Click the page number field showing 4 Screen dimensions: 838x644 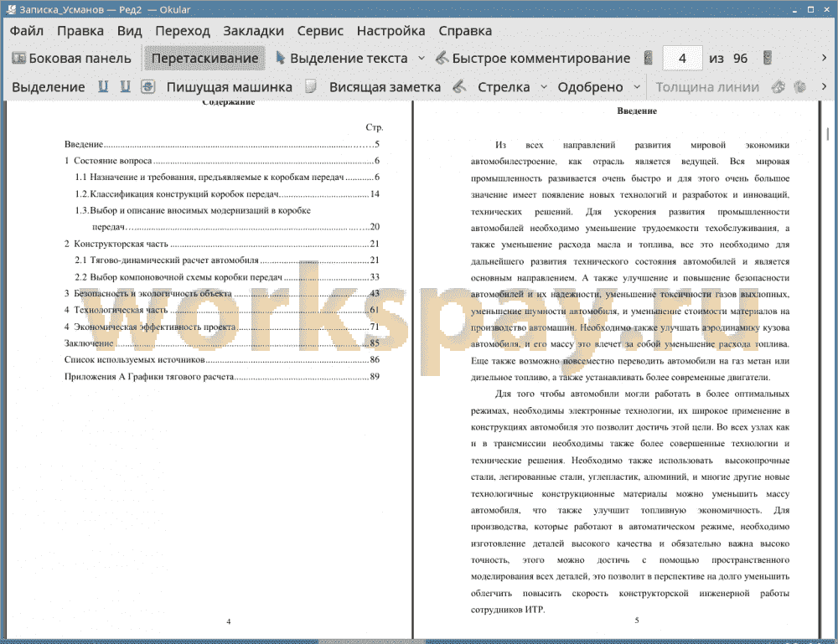click(682, 59)
